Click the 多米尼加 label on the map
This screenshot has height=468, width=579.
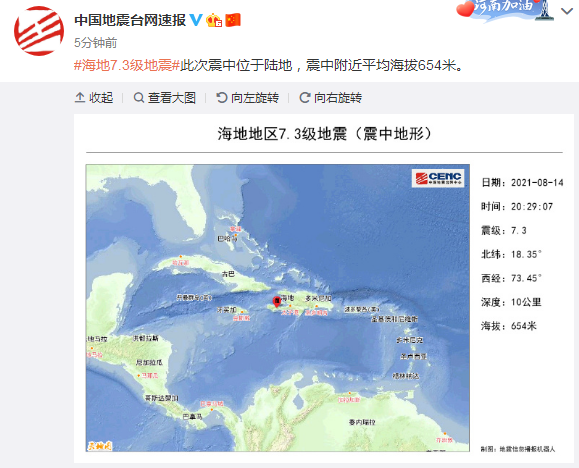[318, 298]
